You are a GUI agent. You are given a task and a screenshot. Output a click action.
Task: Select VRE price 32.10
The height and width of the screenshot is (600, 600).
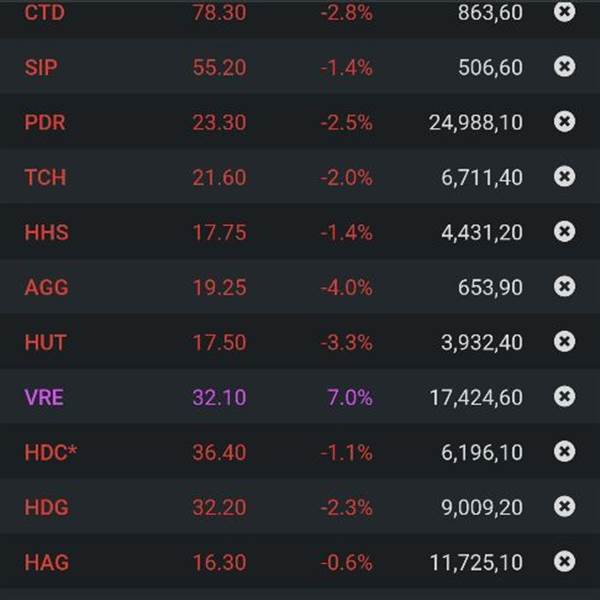[219, 397]
